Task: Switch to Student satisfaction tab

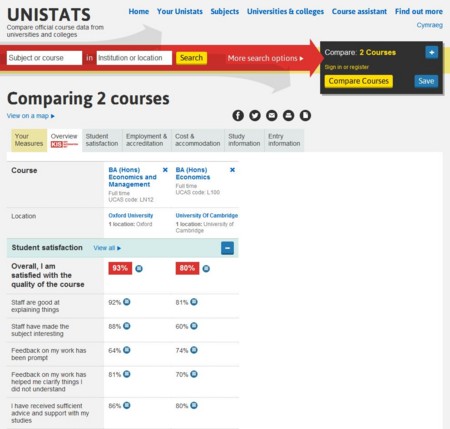Action: click(x=102, y=140)
